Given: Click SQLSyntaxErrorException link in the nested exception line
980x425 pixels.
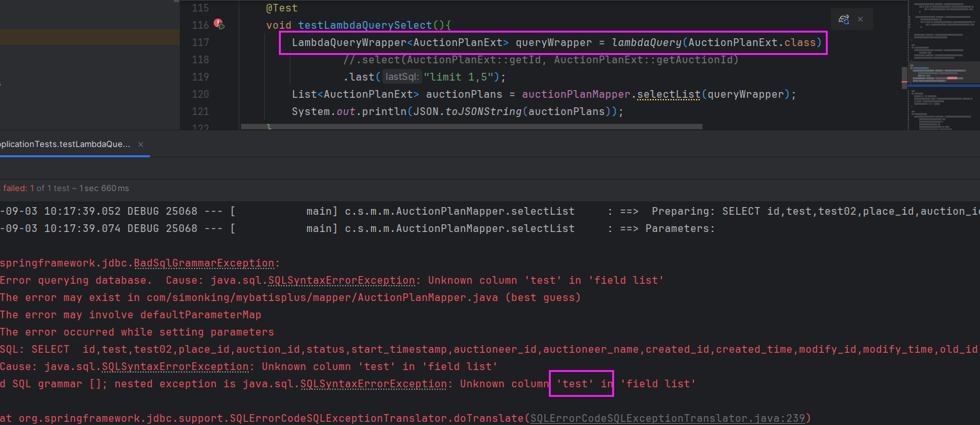Looking at the screenshot, I should point(374,384).
